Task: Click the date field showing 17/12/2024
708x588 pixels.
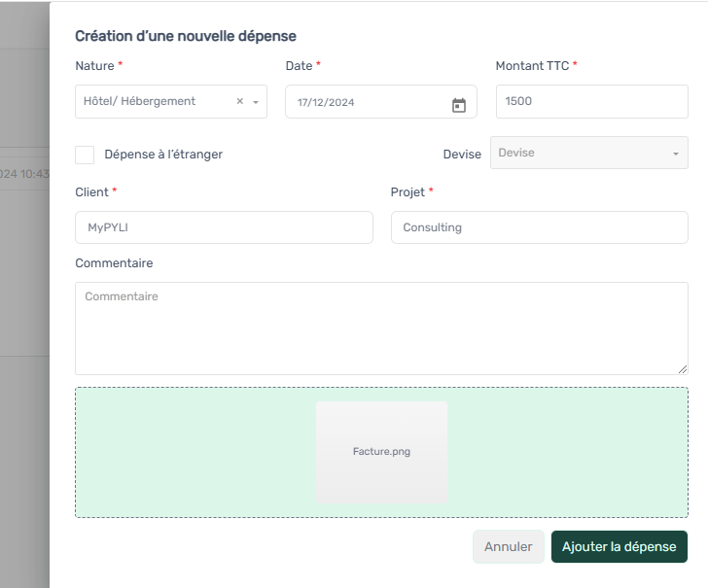Action: pos(381,101)
